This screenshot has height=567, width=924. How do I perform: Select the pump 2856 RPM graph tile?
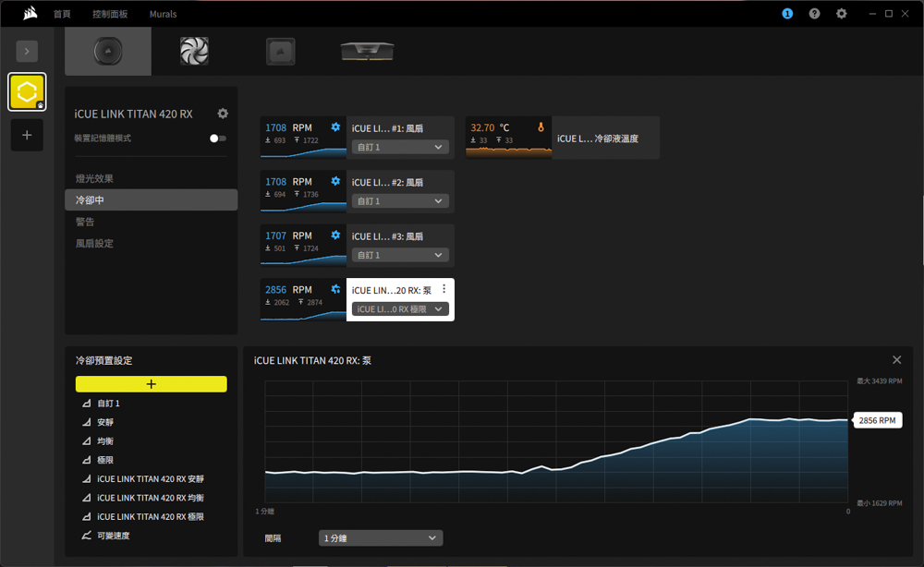pyautogui.click(x=303, y=300)
